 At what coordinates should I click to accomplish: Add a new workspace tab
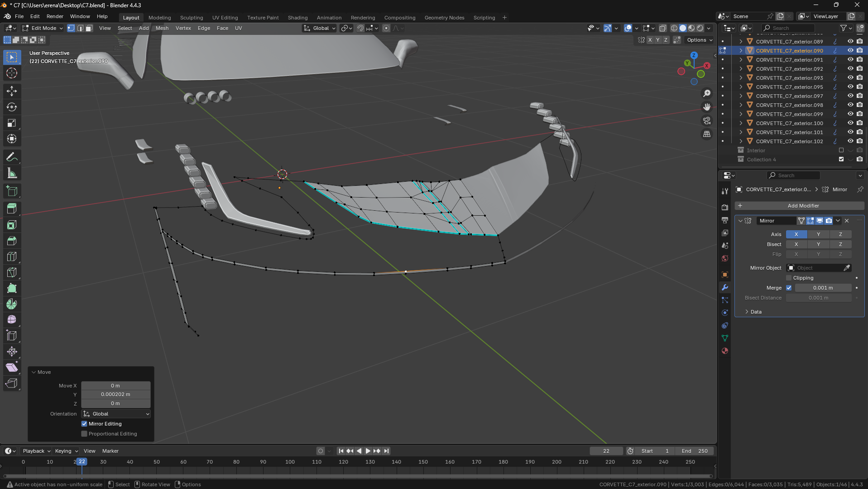point(504,18)
